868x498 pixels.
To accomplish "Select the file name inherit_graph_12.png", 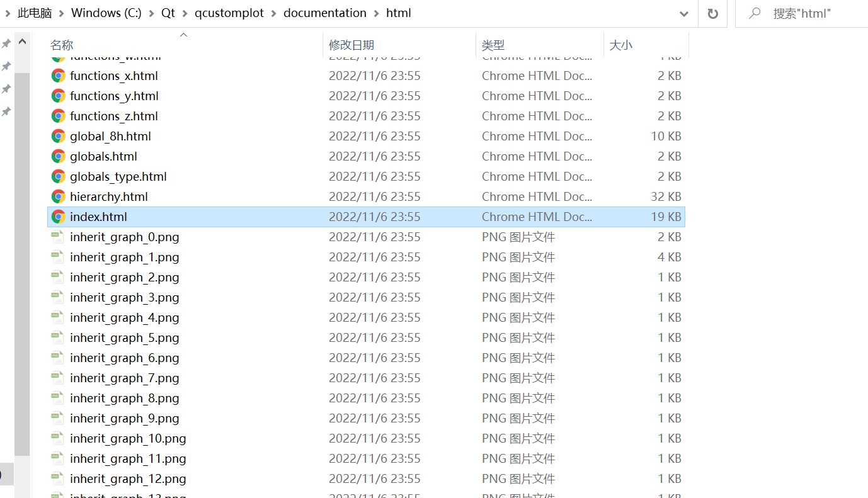I will 128,478.
